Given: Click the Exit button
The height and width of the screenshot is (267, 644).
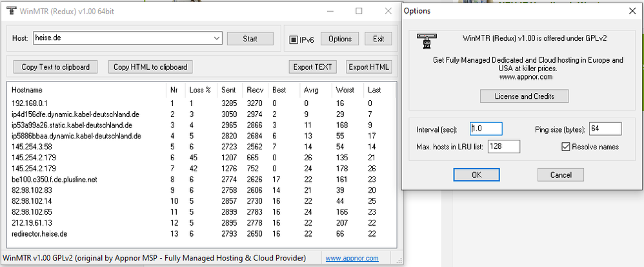Looking at the screenshot, I should 378,39.
